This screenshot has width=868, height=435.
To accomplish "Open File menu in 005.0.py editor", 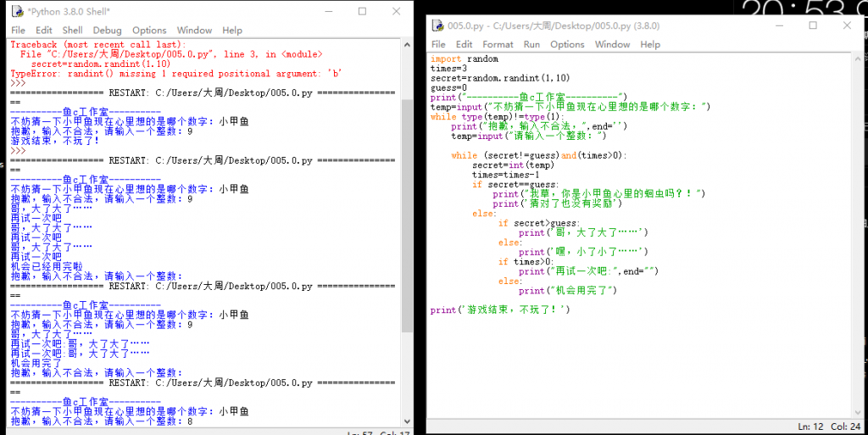I will coord(438,44).
